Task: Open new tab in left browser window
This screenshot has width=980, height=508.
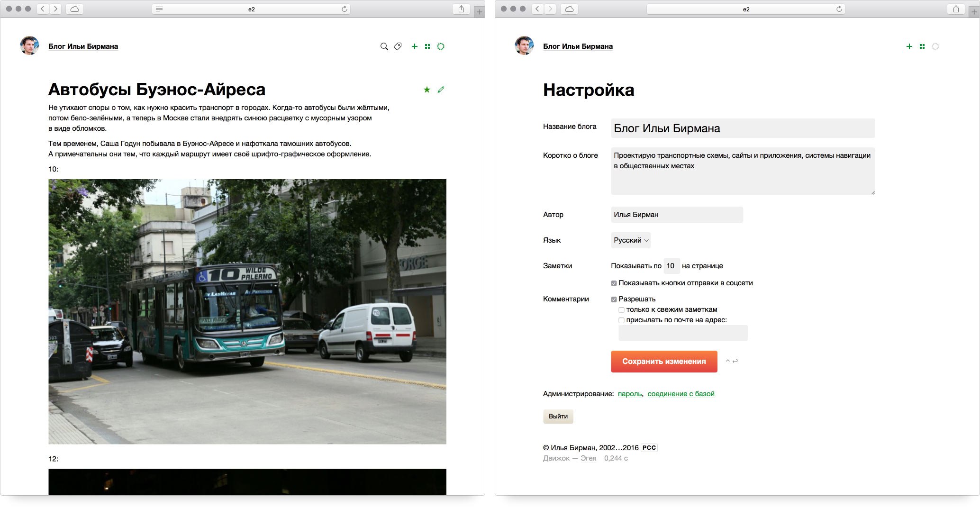Action: tap(480, 12)
